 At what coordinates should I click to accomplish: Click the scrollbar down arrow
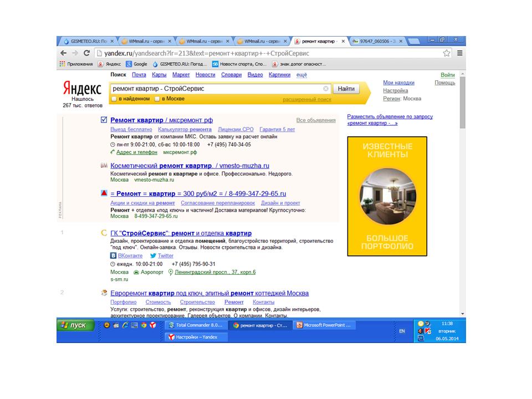coord(462,314)
